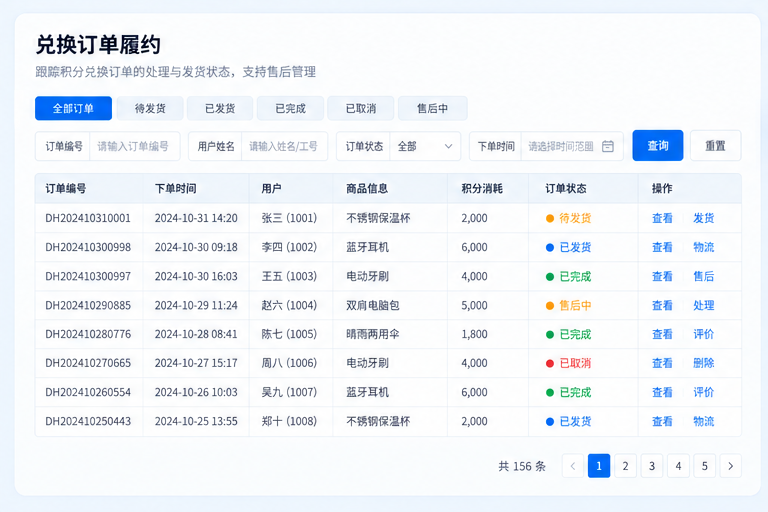Click the 李四 (1002) user cell

point(289,247)
